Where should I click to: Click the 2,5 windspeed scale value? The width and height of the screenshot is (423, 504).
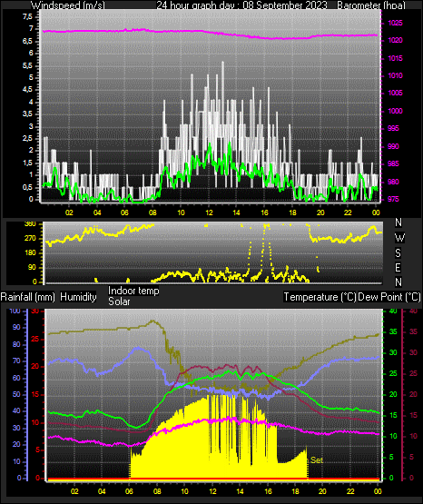click(27, 138)
